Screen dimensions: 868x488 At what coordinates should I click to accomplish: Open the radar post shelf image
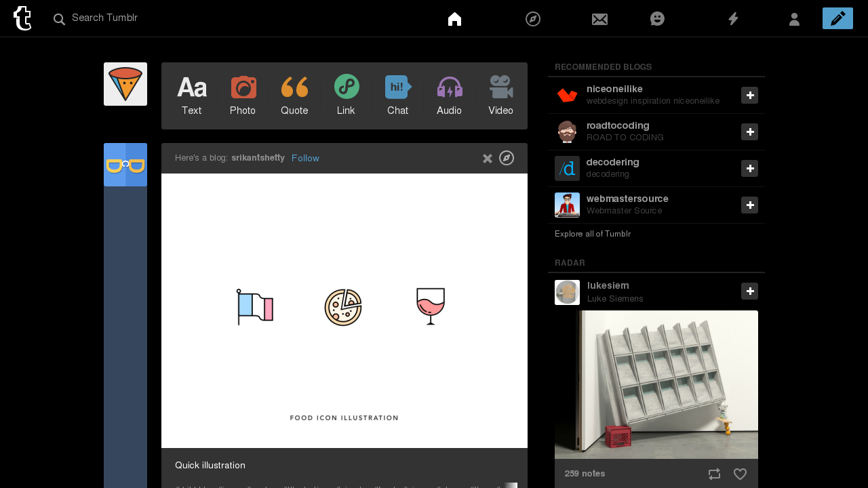pyautogui.click(x=656, y=384)
